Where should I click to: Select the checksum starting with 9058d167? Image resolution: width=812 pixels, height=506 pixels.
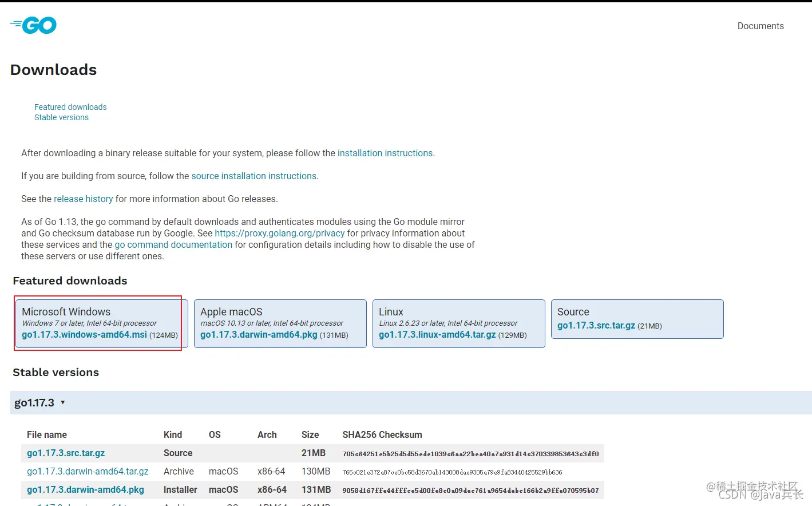pos(470,491)
